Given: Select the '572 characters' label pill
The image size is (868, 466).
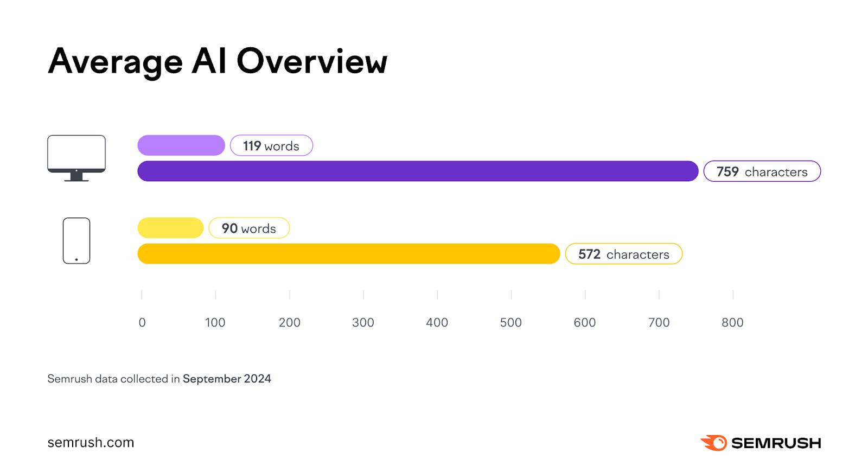Looking at the screenshot, I should click(x=623, y=254).
